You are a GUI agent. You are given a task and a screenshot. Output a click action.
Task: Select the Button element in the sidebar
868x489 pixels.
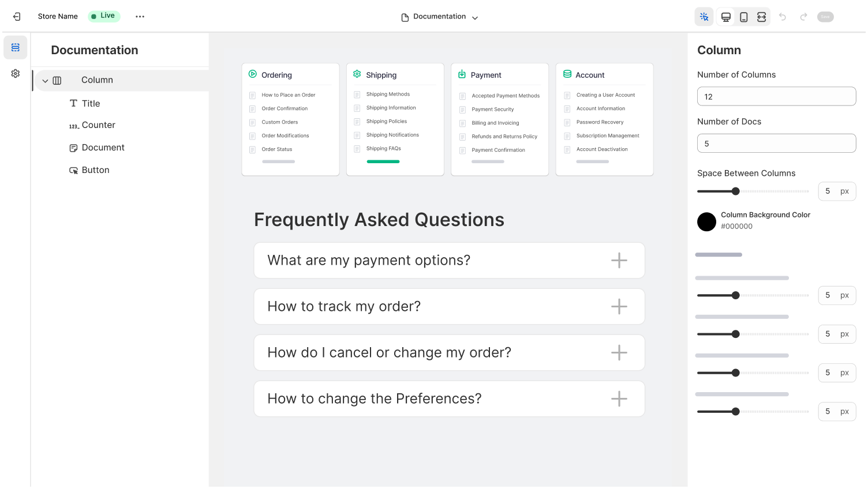[x=96, y=170]
